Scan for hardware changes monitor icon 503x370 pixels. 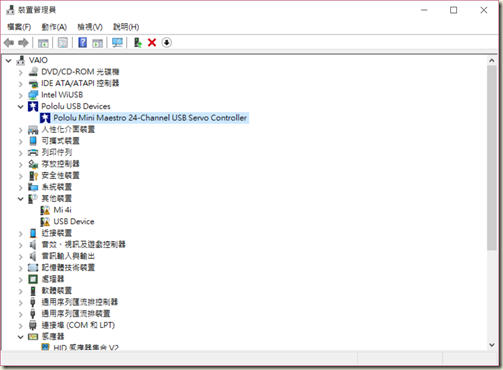pyautogui.click(x=117, y=43)
